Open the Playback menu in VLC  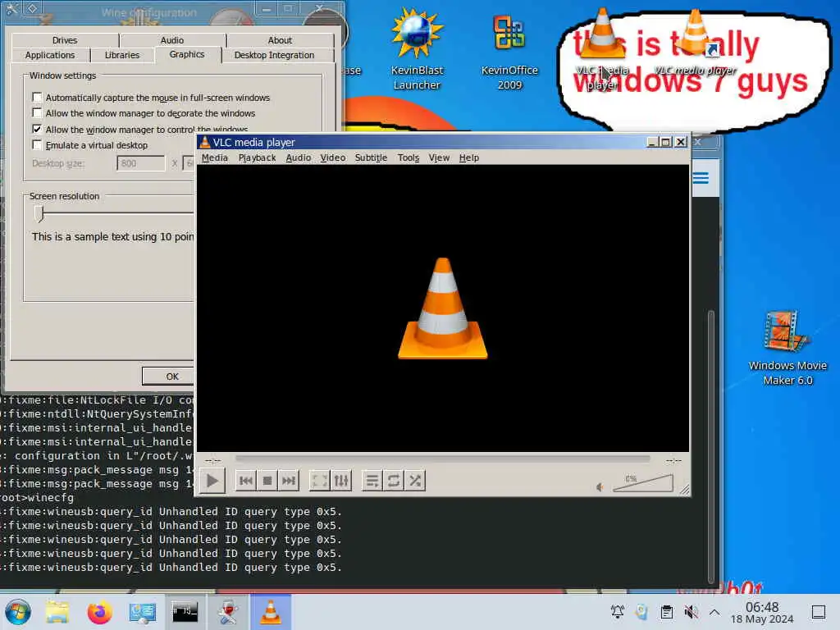(257, 157)
